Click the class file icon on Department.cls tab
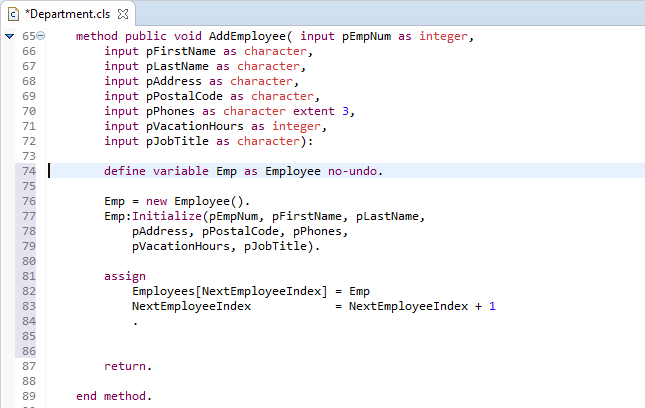 pos(14,14)
